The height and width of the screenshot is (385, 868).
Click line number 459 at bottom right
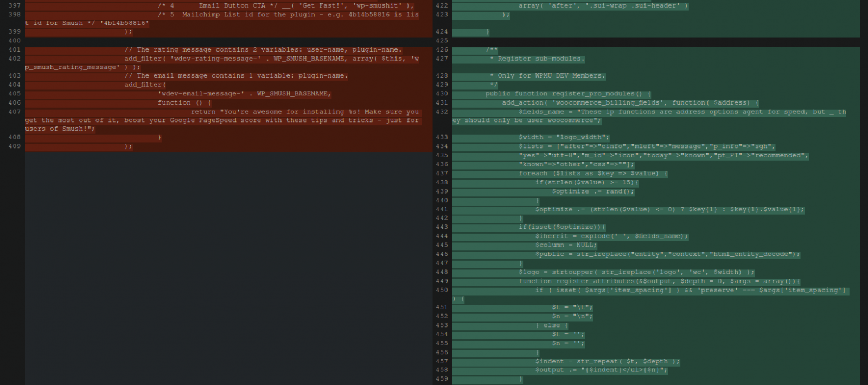pos(442,379)
